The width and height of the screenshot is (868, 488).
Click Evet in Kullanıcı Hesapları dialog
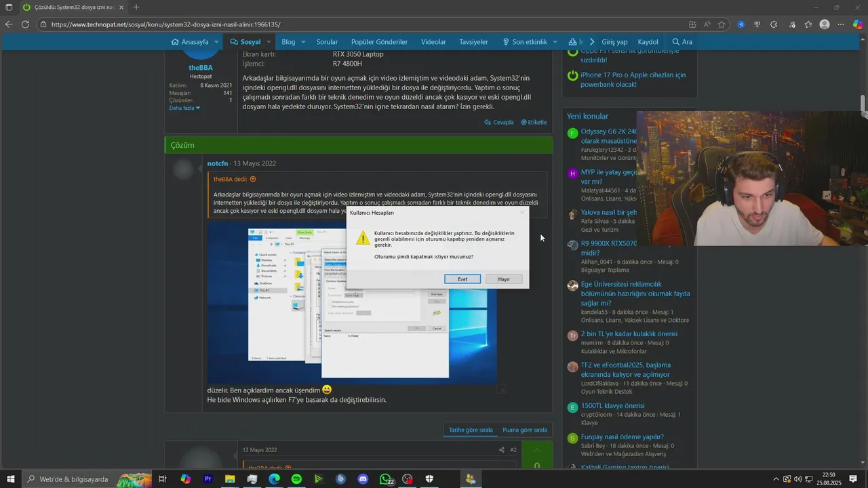pos(462,279)
